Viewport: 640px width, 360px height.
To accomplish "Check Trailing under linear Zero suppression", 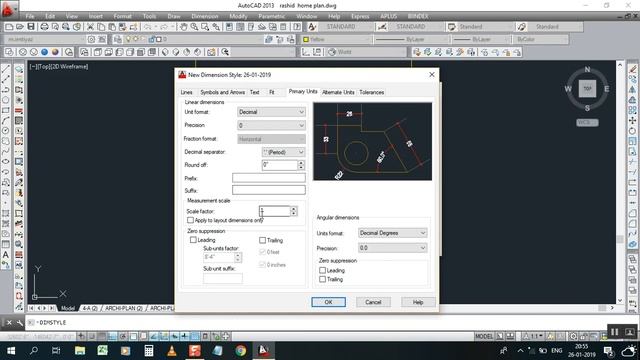I will 262,240.
